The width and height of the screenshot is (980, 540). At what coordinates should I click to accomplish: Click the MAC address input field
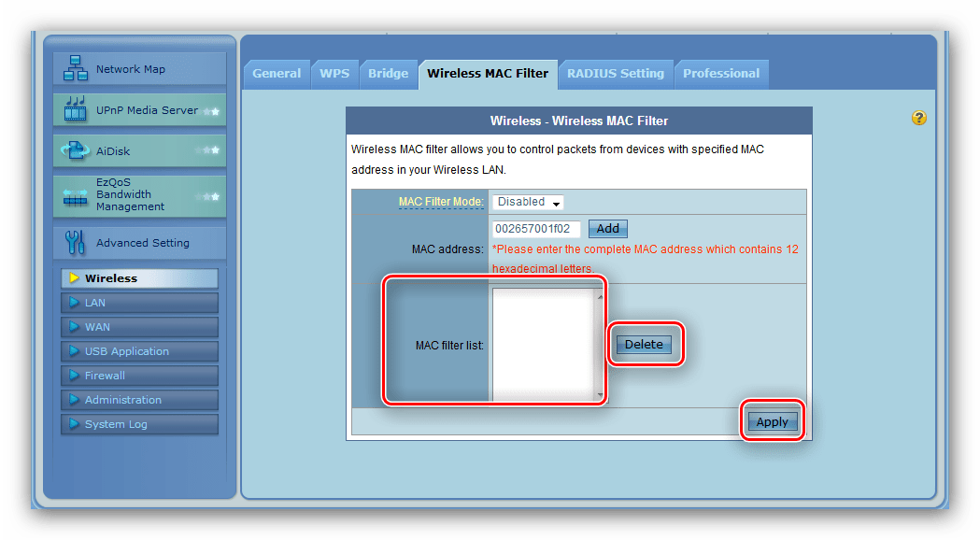click(536, 229)
